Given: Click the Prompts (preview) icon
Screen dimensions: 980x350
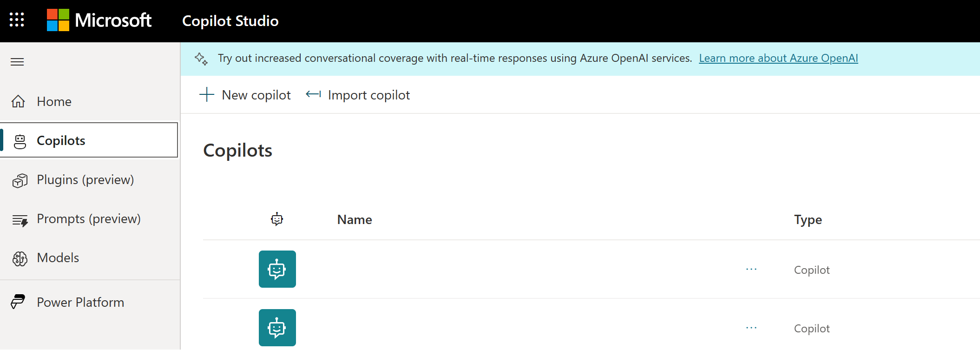Looking at the screenshot, I should (20, 220).
